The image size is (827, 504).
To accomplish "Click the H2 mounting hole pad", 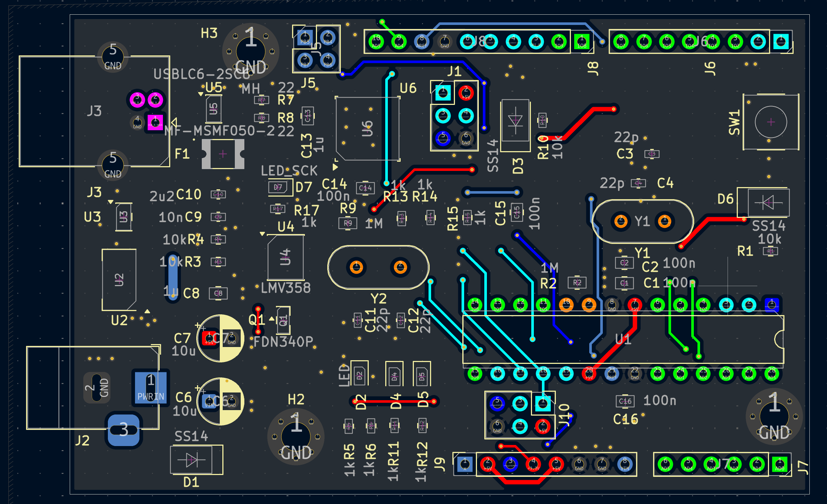I will click(x=296, y=437).
